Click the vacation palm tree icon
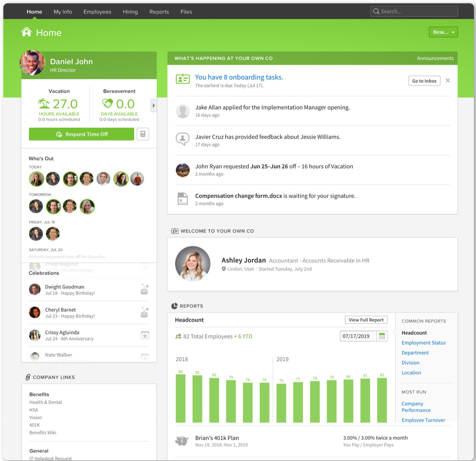The image size is (476, 461). click(44, 104)
